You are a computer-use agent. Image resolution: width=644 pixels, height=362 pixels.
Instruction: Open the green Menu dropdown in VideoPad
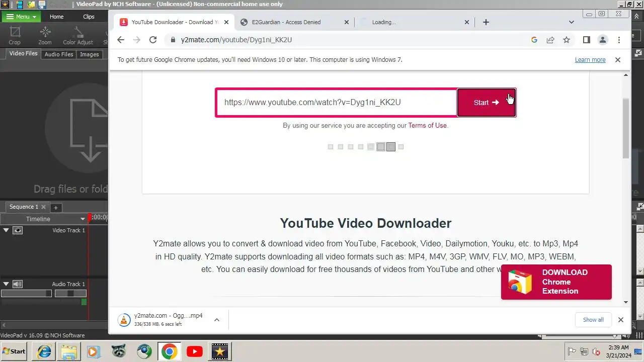tap(21, 17)
